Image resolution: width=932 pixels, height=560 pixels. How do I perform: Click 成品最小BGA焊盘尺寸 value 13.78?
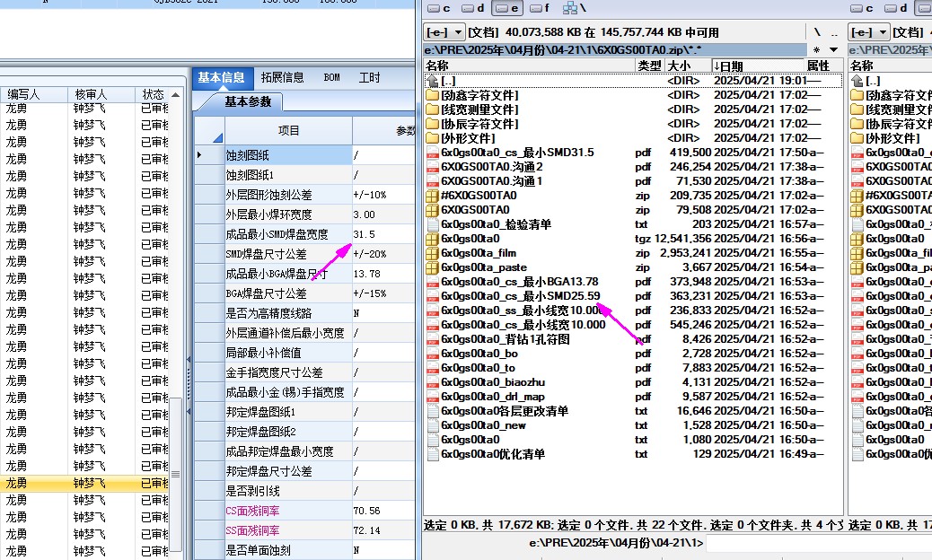click(x=382, y=274)
